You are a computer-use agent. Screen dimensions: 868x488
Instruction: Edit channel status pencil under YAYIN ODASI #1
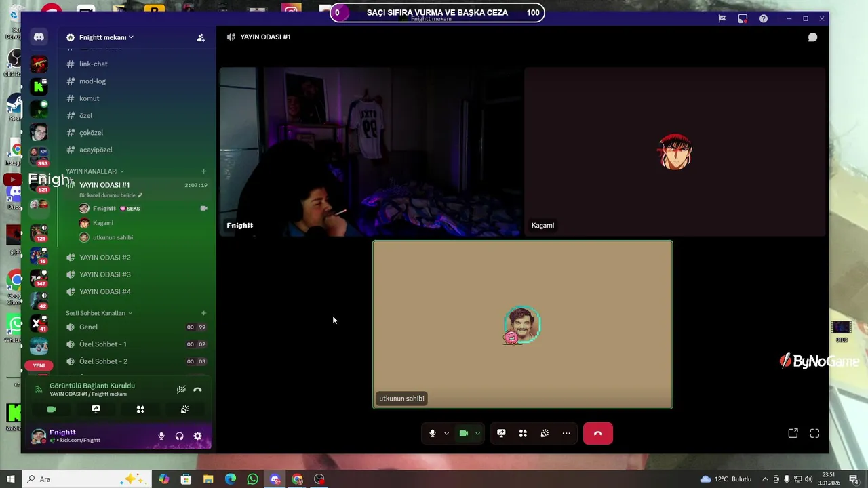point(140,195)
